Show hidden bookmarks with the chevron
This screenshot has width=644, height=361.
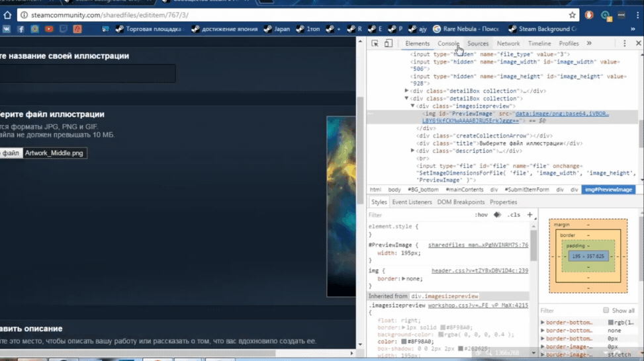633,29
